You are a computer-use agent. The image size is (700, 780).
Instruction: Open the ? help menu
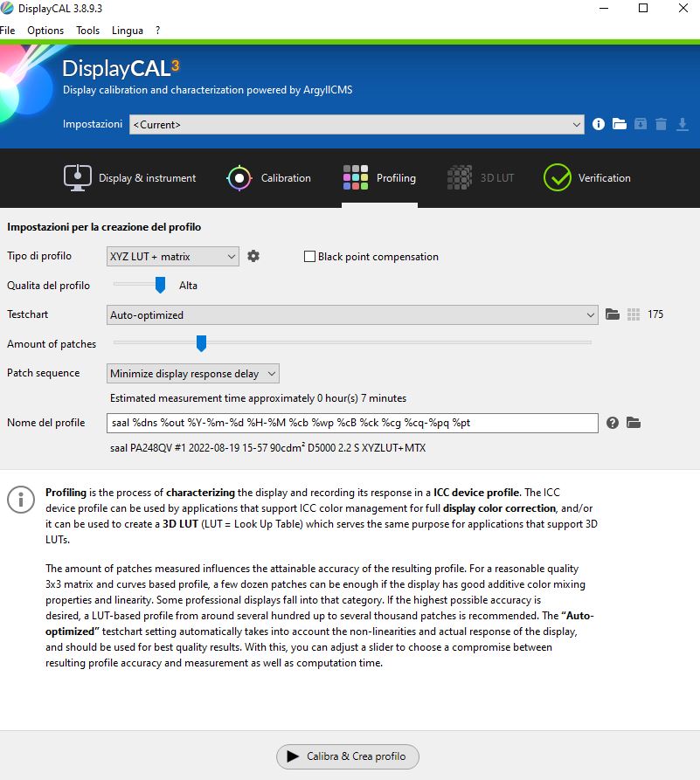[x=158, y=31]
